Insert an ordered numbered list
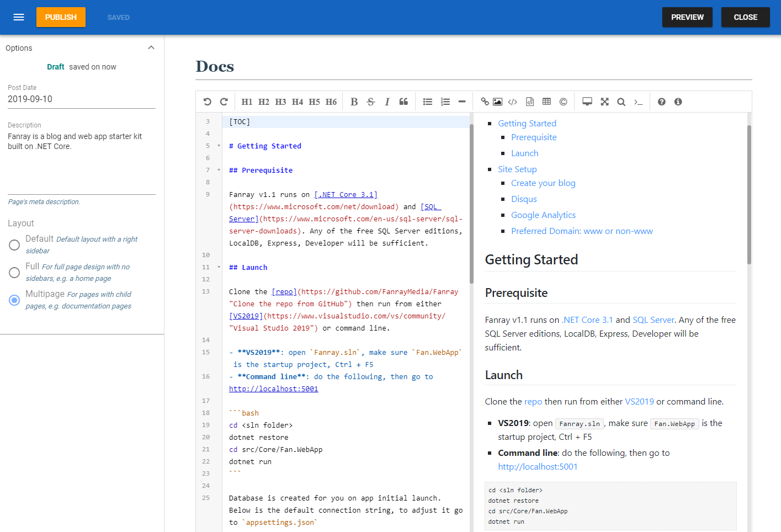This screenshot has height=532, width=781. [445, 102]
